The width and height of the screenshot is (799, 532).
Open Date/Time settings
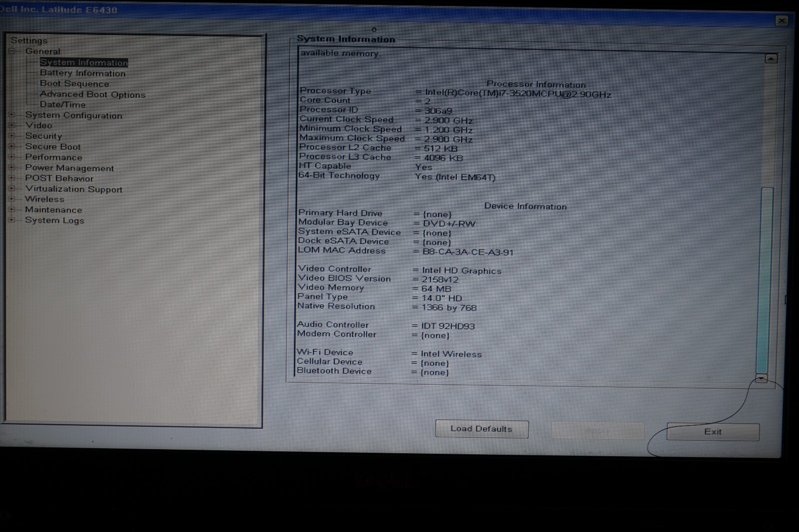click(x=63, y=104)
